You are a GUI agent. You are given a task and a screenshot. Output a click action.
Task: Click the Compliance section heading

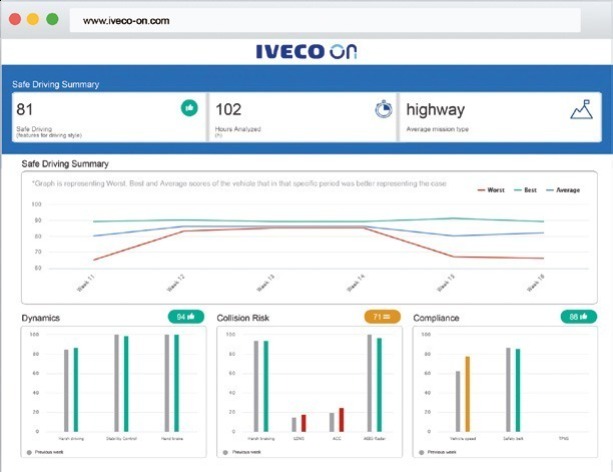(x=436, y=318)
